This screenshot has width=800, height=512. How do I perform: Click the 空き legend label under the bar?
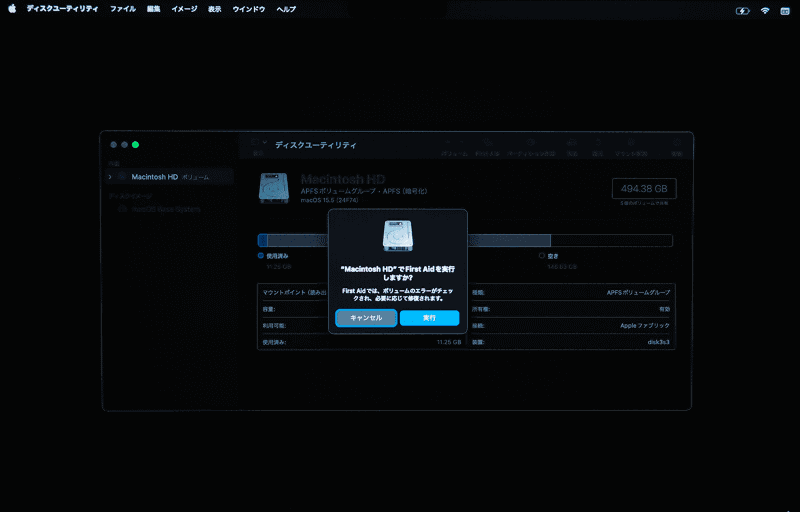click(553, 256)
